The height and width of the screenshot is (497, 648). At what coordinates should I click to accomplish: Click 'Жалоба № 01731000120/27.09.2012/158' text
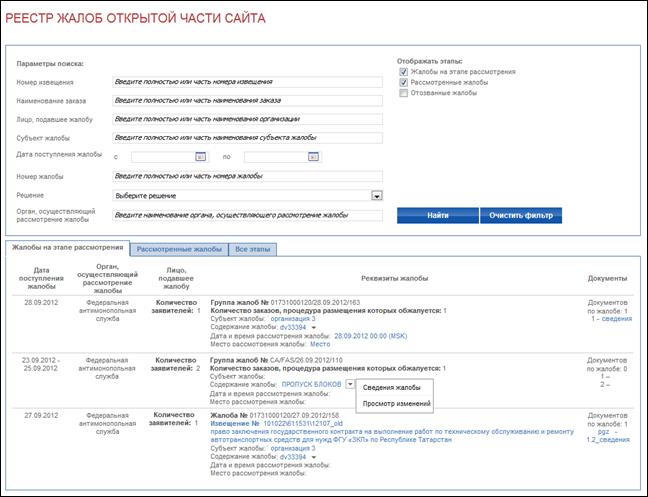coord(275,415)
